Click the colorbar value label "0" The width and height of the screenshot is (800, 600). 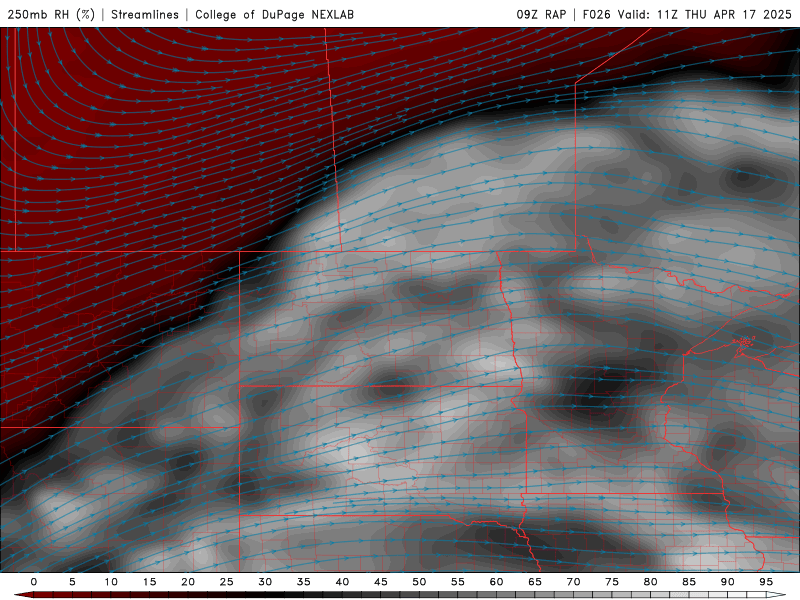[34, 582]
